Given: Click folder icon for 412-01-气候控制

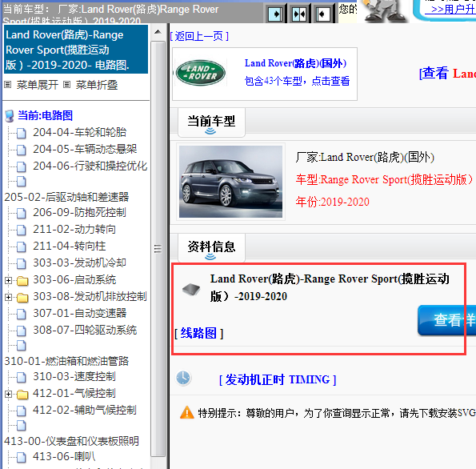Looking at the screenshot, I should (x=22, y=395).
